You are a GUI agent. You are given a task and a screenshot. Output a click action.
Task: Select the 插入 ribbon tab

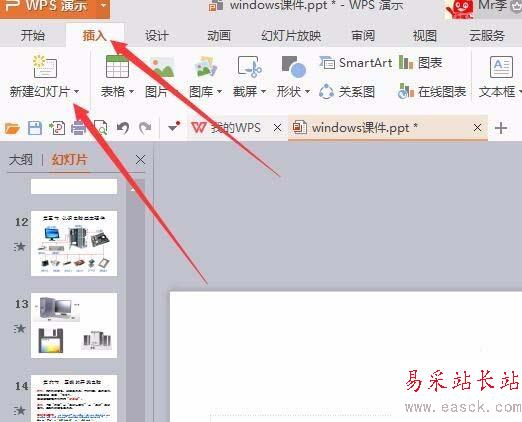point(95,35)
